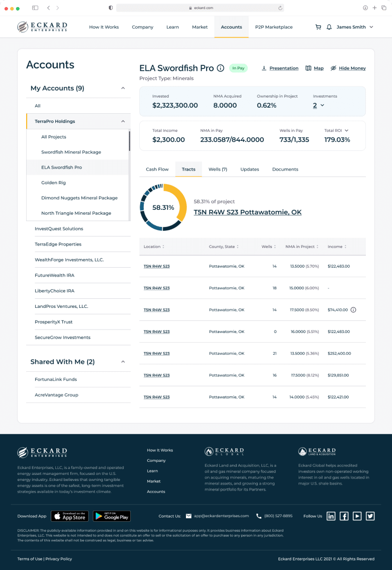Screen dimensions: 392x570
Task: Click Terms of Use footer link
Action: coord(30,559)
